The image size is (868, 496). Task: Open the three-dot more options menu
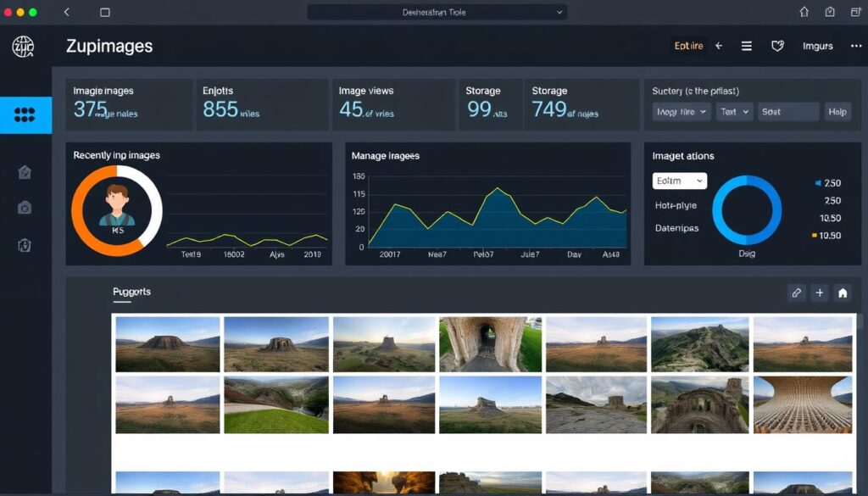[856, 46]
